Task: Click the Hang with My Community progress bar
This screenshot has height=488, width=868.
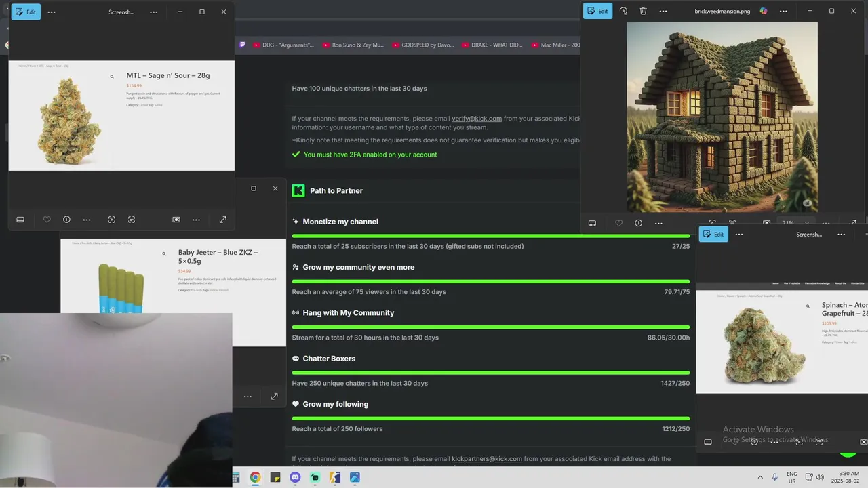Action: [491, 327]
